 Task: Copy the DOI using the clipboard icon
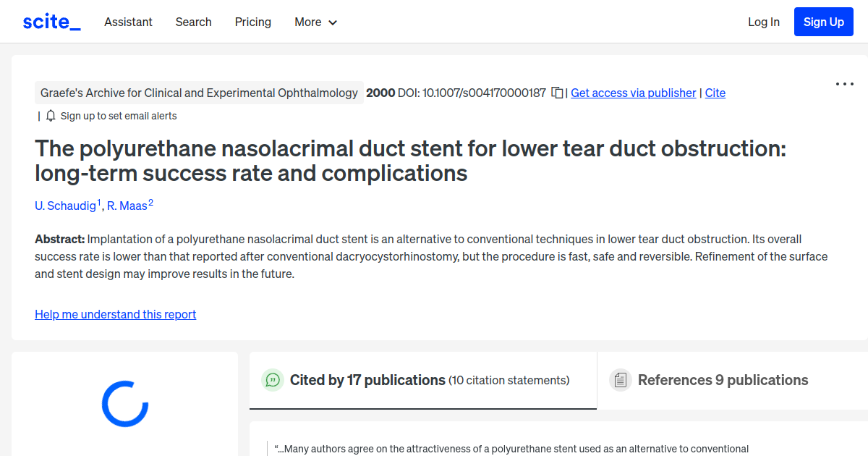pos(557,93)
